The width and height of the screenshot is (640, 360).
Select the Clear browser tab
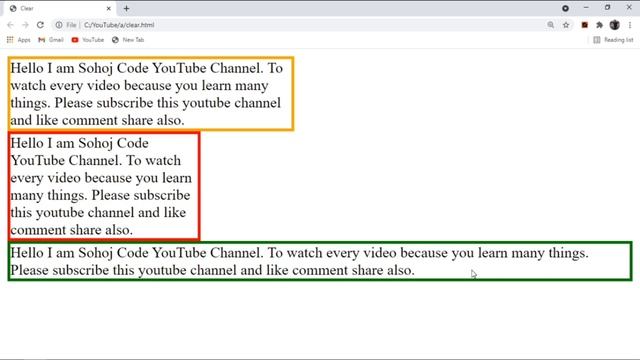pos(59,9)
